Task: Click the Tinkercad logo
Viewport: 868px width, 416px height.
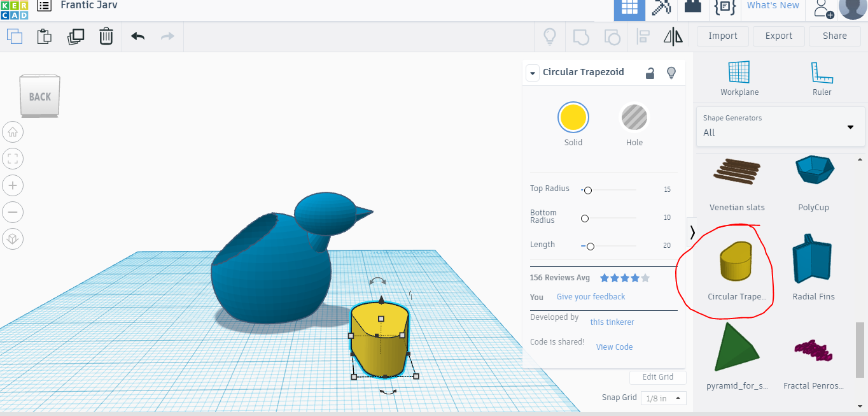Action: 14,9
